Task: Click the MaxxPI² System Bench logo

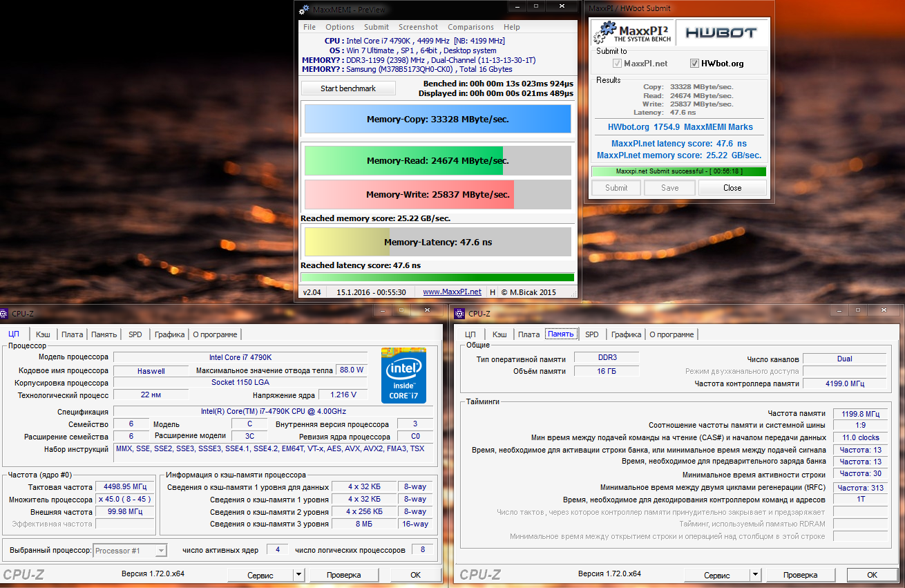Action: coord(631,32)
